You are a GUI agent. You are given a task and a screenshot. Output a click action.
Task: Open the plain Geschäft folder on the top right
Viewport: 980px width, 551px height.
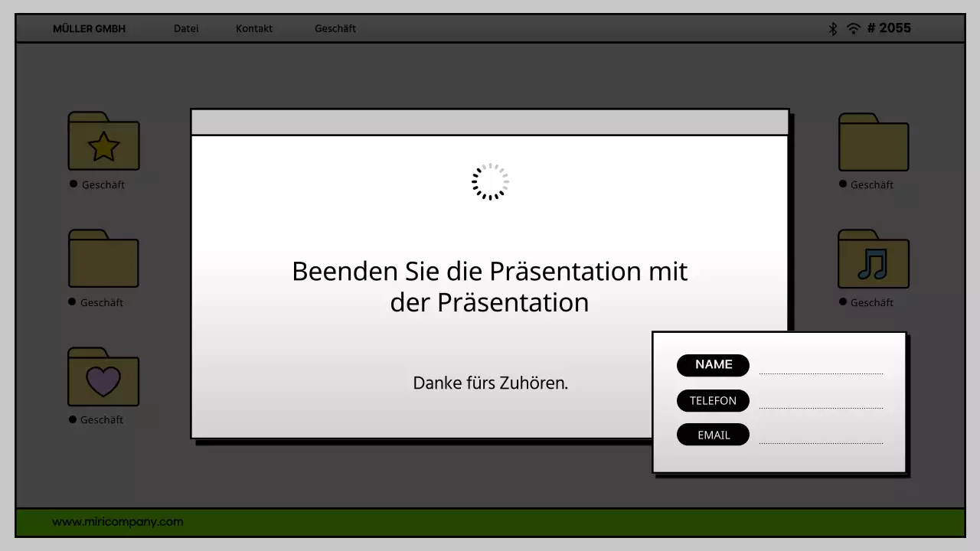[873, 142]
